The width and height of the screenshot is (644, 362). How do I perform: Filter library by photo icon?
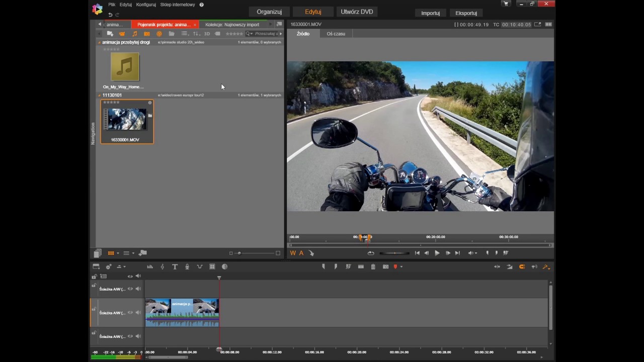(x=147, y=34)
